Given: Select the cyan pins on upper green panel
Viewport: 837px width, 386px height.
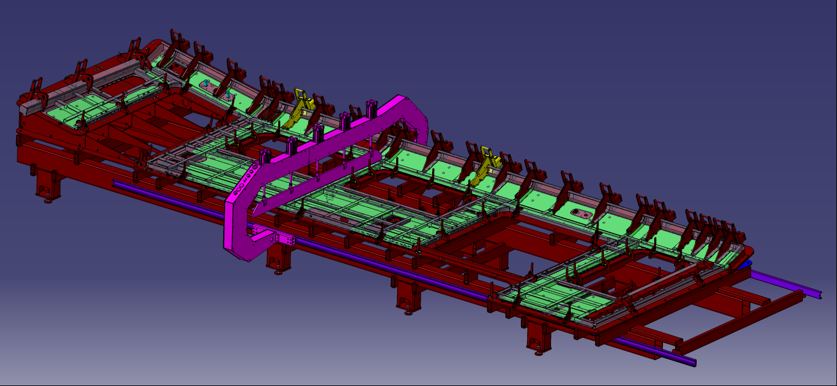Looking at the screenshot, I should coord(217,91).
